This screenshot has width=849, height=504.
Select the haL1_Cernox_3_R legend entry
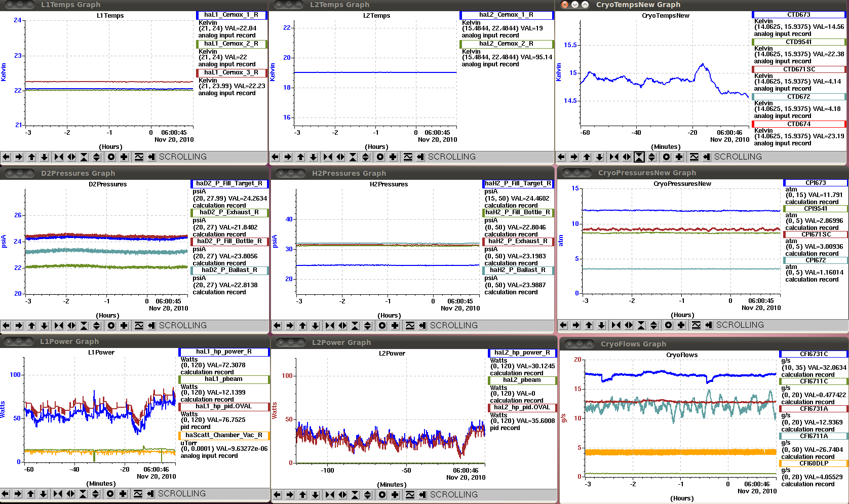click(231, 73)
